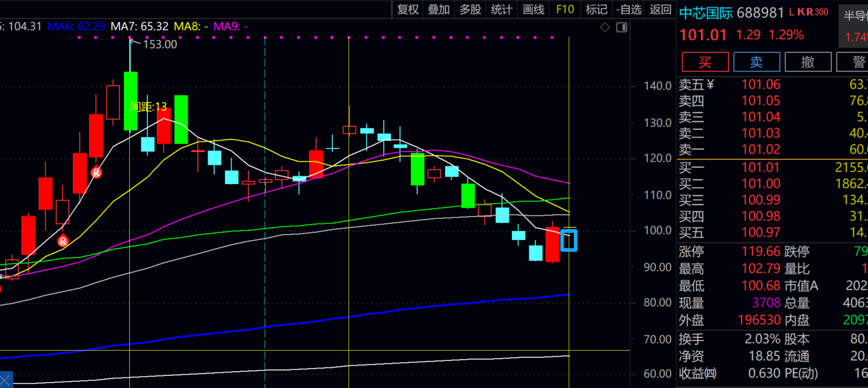Image resolution: width=868 pixels, height=388 pixels.
Task: Switch to 多股 multi-stock view
Action: pos(470,9)
